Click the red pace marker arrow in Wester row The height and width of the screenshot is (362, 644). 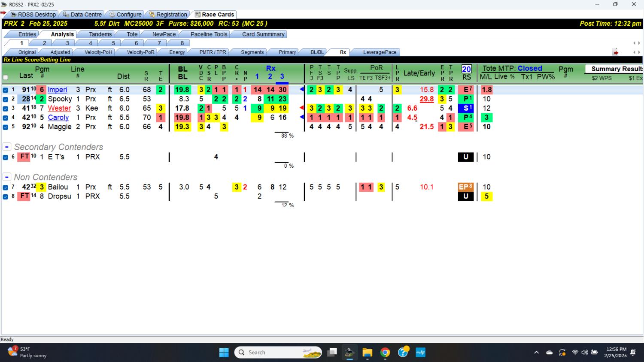click(302, 108)
